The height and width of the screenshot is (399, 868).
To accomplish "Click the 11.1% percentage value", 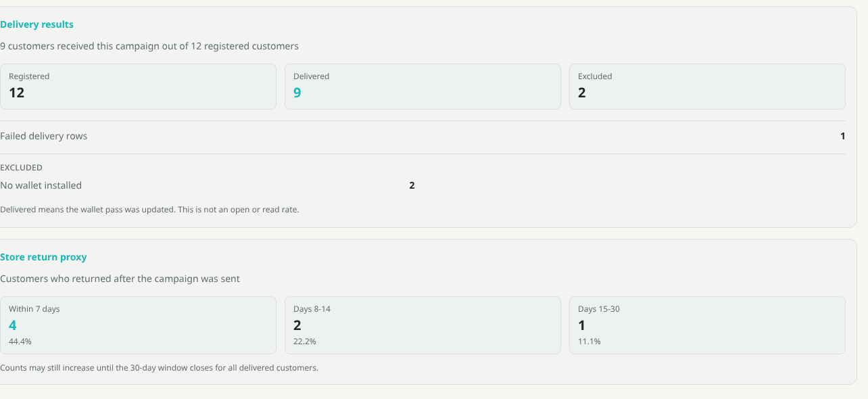I will (x=589, y=342).
